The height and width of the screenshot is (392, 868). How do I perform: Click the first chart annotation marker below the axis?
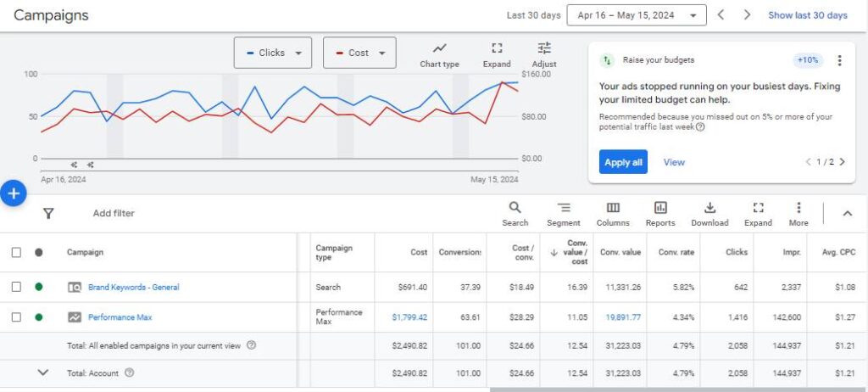tap(75, 165)
